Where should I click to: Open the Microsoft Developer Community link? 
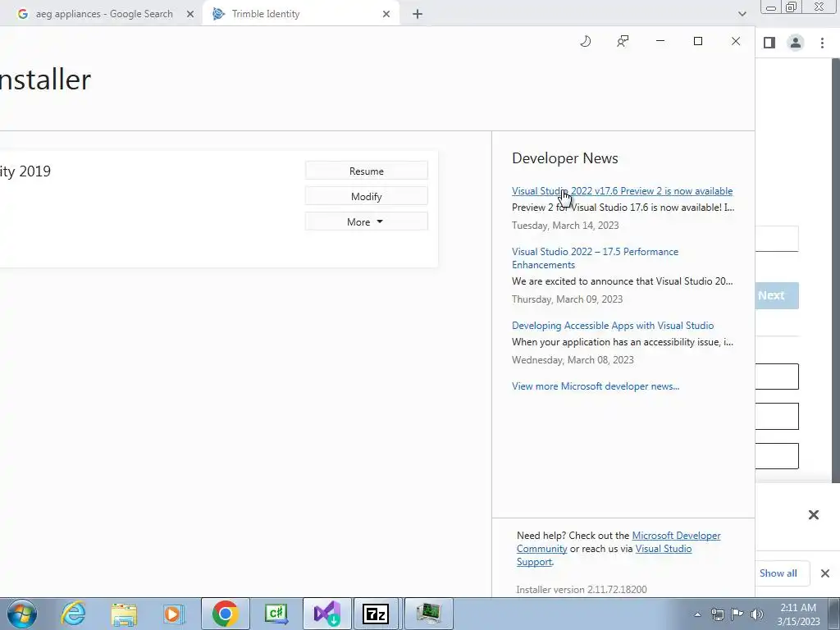click(x=676, y=536)
